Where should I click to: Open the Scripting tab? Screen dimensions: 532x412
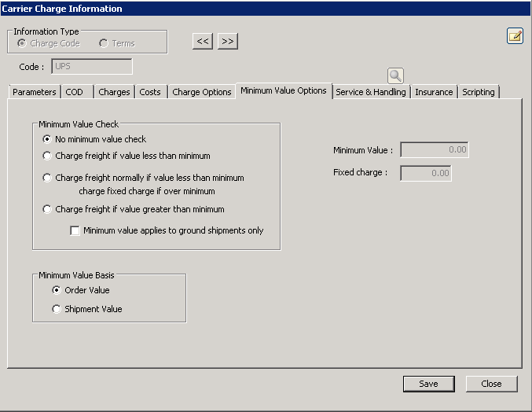479,92
